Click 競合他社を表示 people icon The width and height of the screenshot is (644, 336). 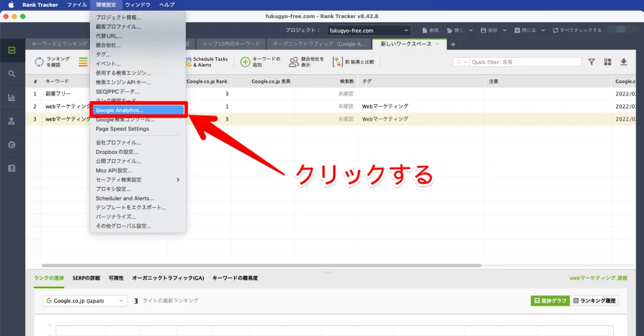coord(294,62)
